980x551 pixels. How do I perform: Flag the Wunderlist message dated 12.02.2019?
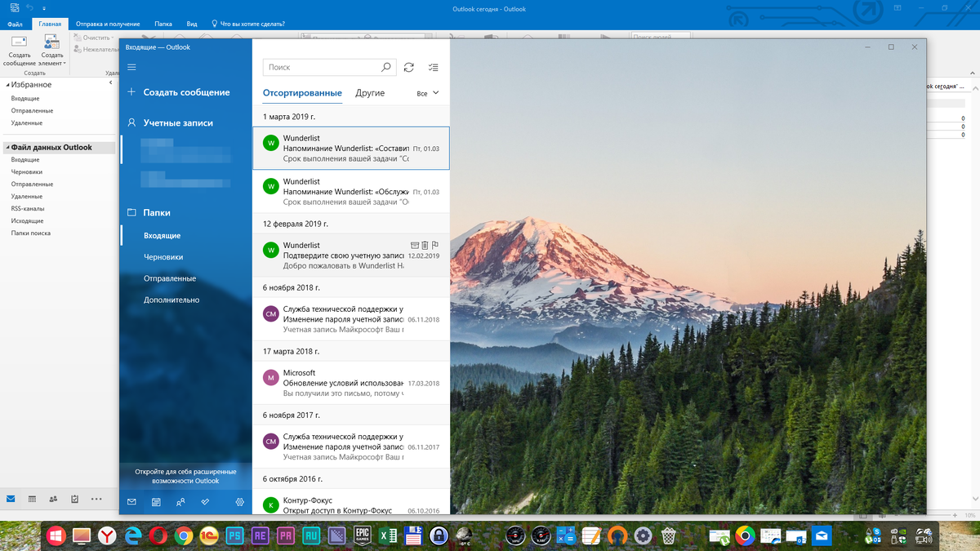point(435,244)
